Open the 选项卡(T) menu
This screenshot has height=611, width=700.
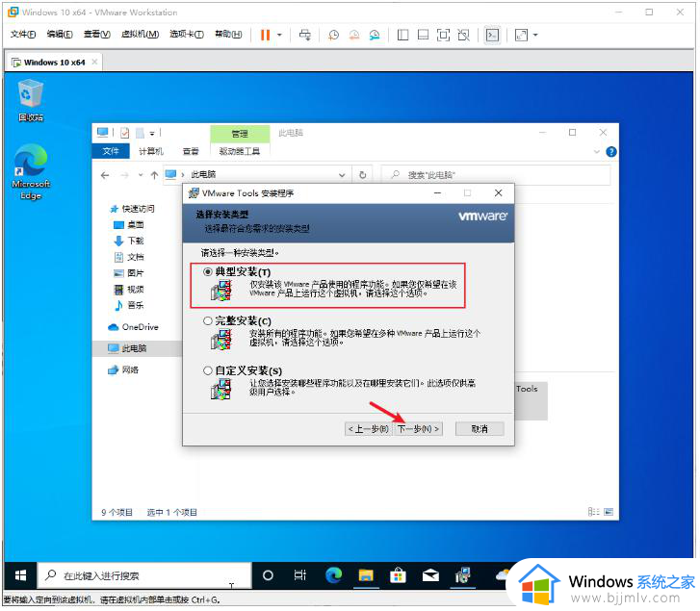(187, 35)
